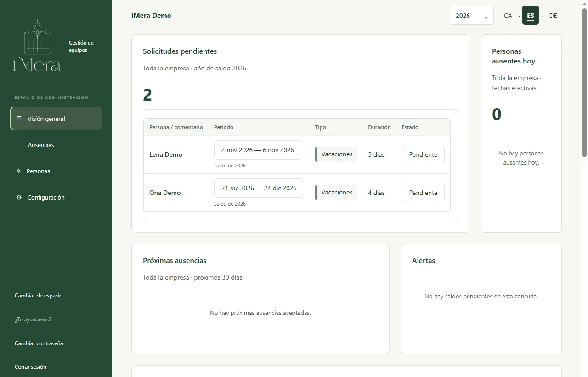Click the Periodo column header
The height and width of the screenshot is (377, 588).
[x=224, y=127]
